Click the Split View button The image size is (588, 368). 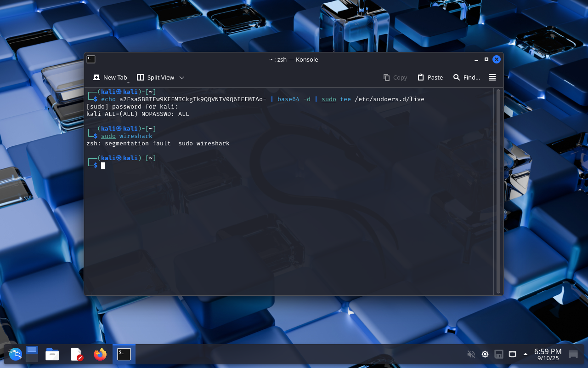point(156,77)
